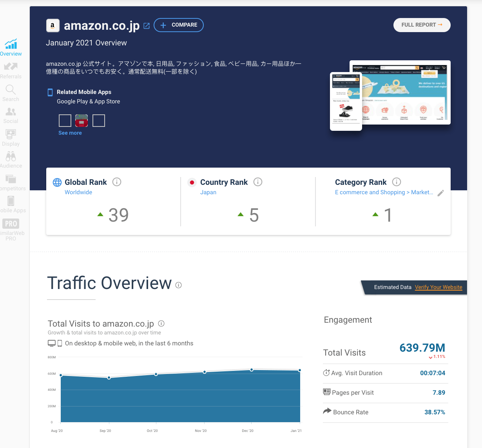Screen dimensions: 482x448
Task: Go to the Referrals sidebar icon
Action: (11, 67)
